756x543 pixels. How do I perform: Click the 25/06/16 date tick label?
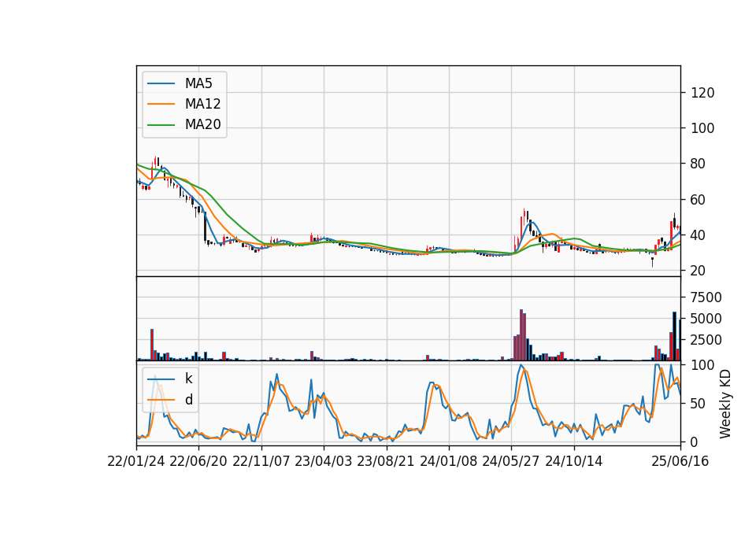pyautogui.click(x=680, y=461)
